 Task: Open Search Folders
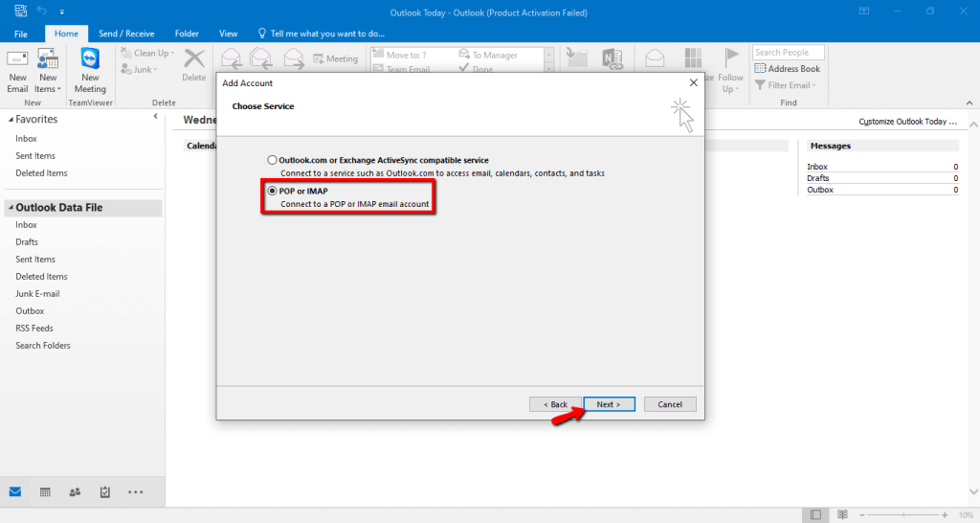click(x=43, y=346)
